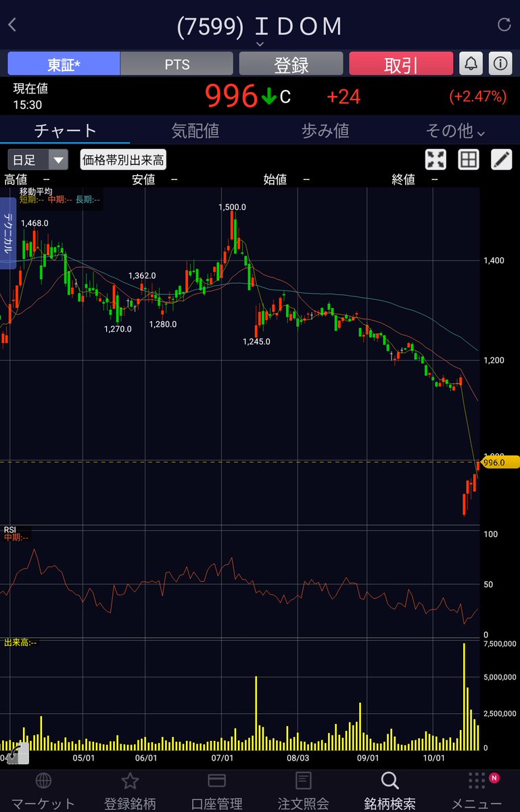Open the 登録銘柄 star icon
520x812 pixels.
[x=130, y=780]
